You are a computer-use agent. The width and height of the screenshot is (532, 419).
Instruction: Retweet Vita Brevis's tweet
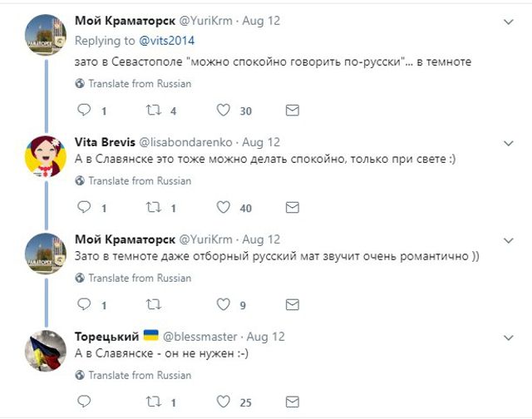(153, 208)
